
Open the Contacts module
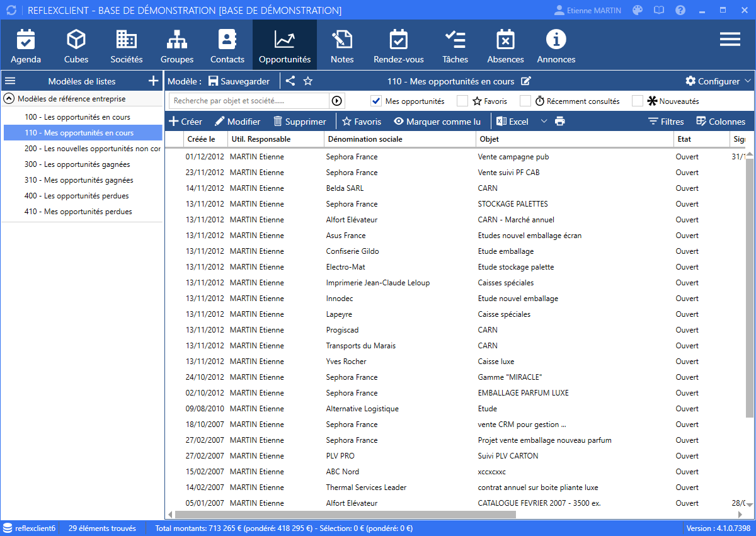pyautogui.click(x=227, y=47)
